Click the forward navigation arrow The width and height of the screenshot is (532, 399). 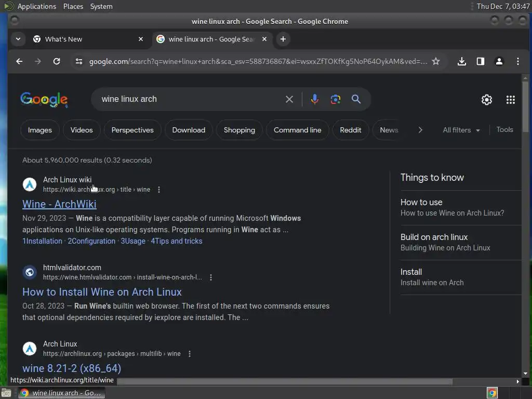pos(37,61)
